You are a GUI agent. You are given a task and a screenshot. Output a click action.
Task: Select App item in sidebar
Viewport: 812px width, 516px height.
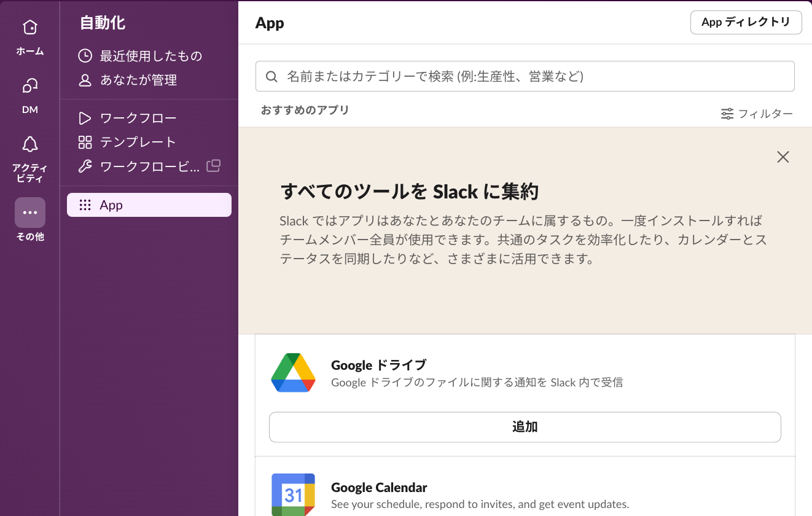149,205
